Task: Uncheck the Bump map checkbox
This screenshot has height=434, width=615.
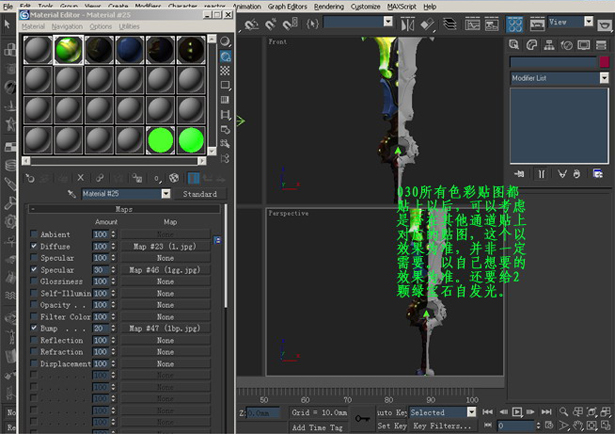Action: pos(35,327)
